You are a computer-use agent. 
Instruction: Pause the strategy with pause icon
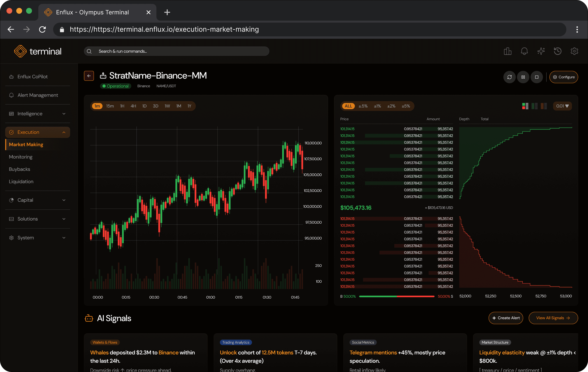coord(523,77)
